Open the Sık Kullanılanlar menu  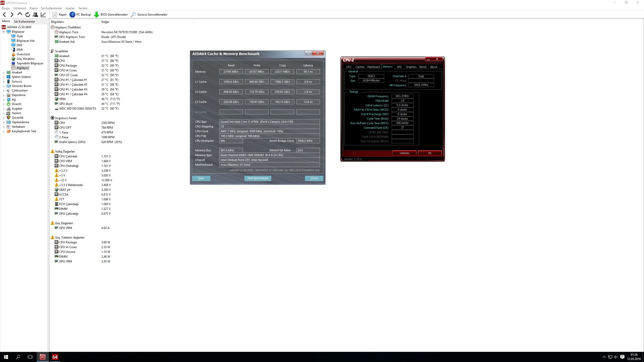tap(51, 8)
